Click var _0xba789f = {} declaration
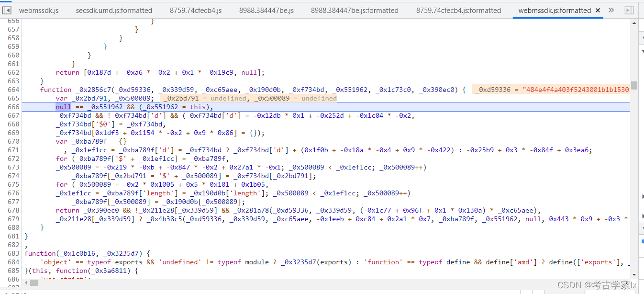This screenshot has width=644, height=294. point(91,141)
